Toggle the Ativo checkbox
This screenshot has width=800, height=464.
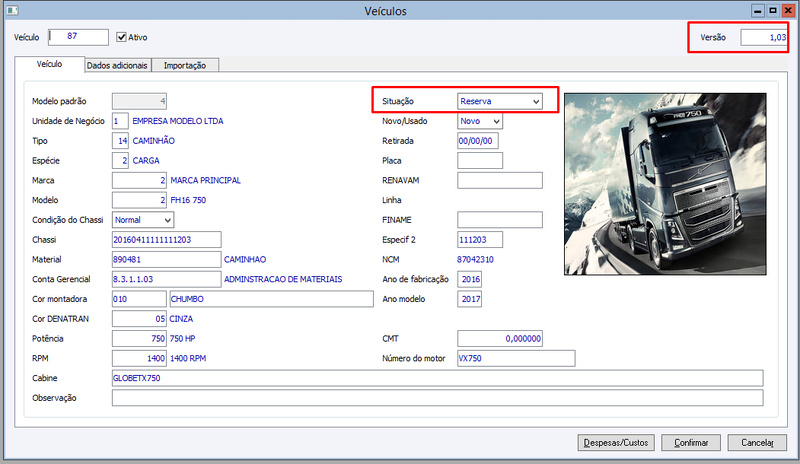tap(121, 37)
